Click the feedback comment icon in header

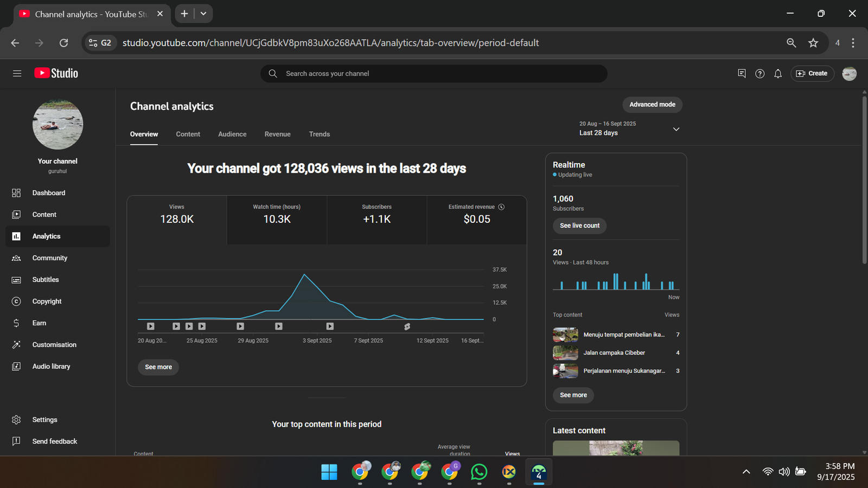tap(742, 73)
